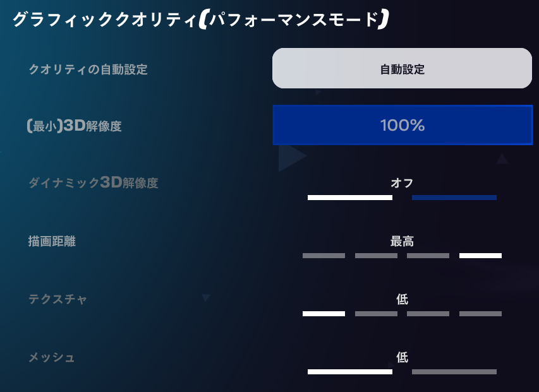Set メッシュ quality one level higher
Viewport: 539px width, 392px height.
(454, 372)
